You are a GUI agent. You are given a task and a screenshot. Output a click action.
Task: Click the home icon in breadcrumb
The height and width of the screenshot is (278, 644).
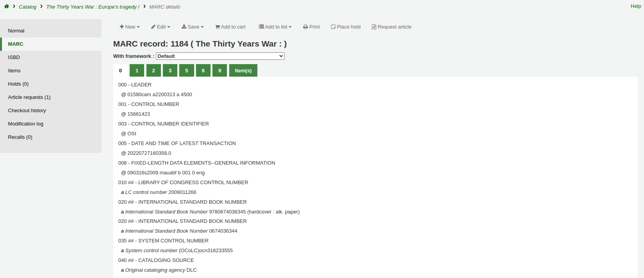coord(7,6)
